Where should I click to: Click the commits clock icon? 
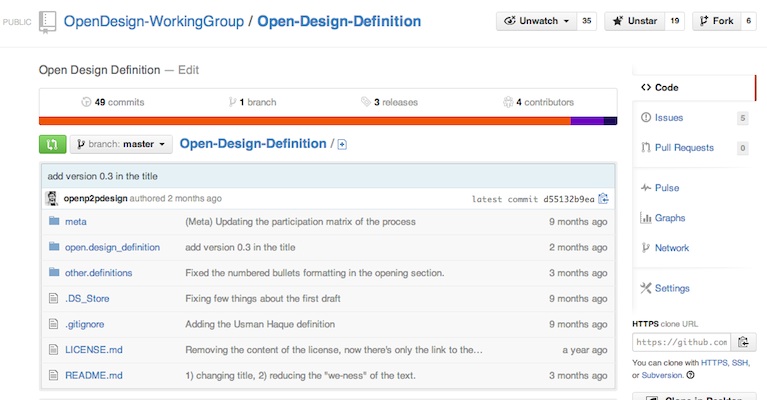86,102
